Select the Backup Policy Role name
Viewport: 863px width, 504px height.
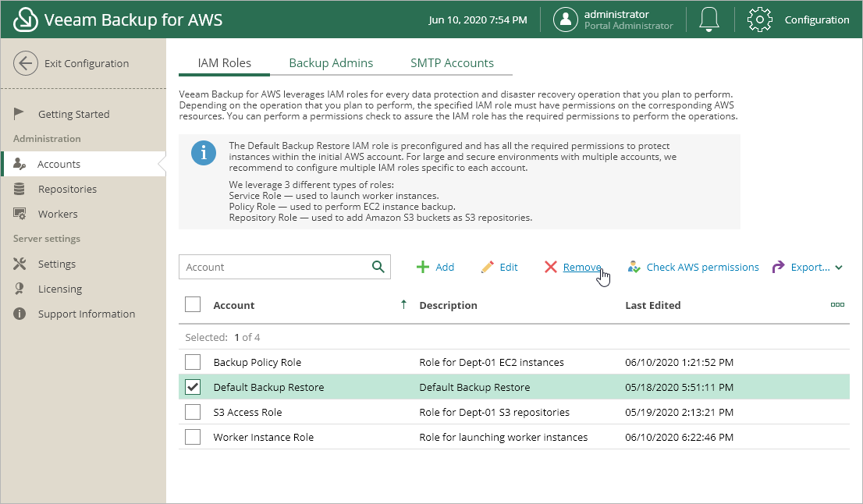tap(257, 362)
